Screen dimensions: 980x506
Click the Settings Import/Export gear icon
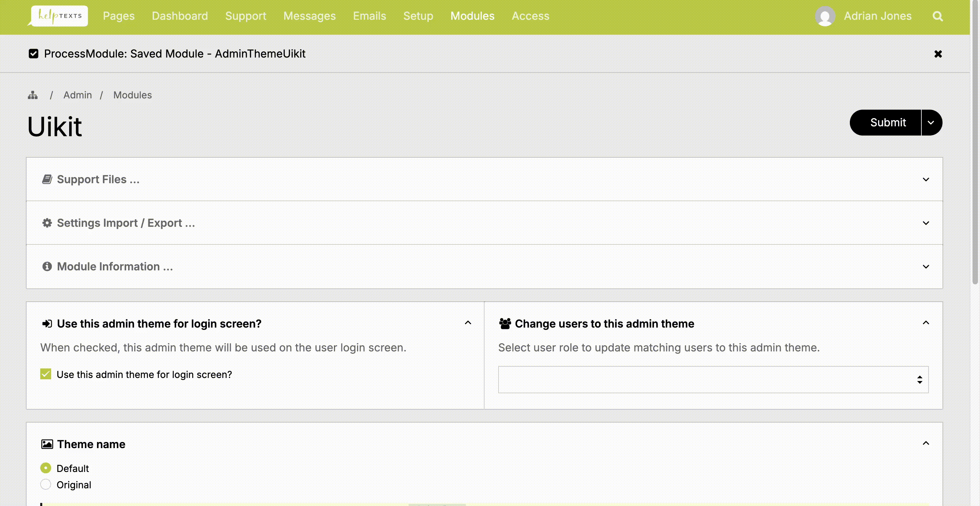(47, 223)
